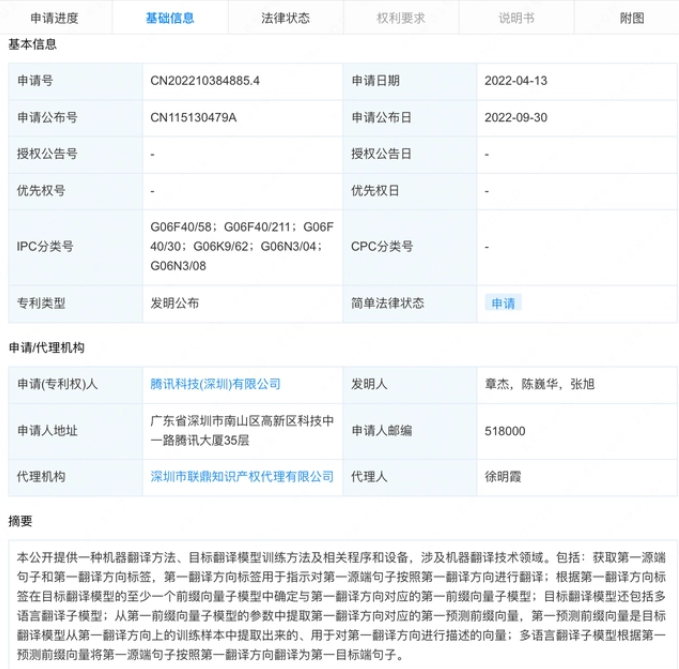
Task: Click the abstract paragraph text
Action: tap(341, 606)
